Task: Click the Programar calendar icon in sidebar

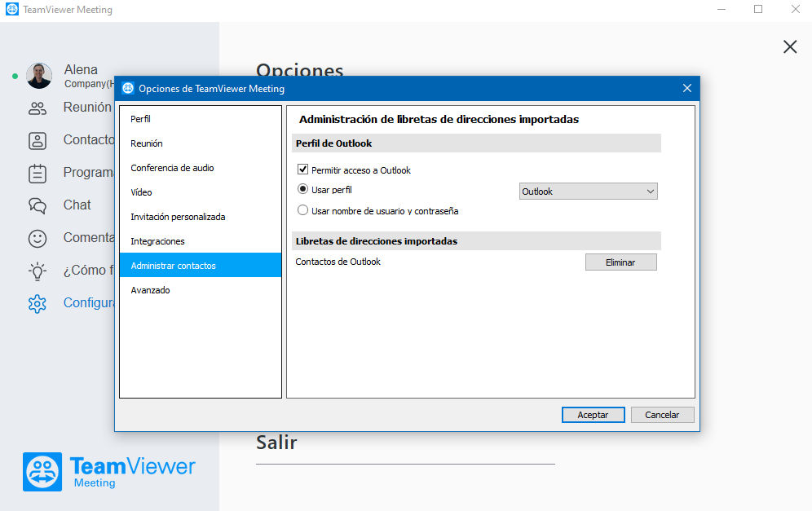Action: coord(38,174)
